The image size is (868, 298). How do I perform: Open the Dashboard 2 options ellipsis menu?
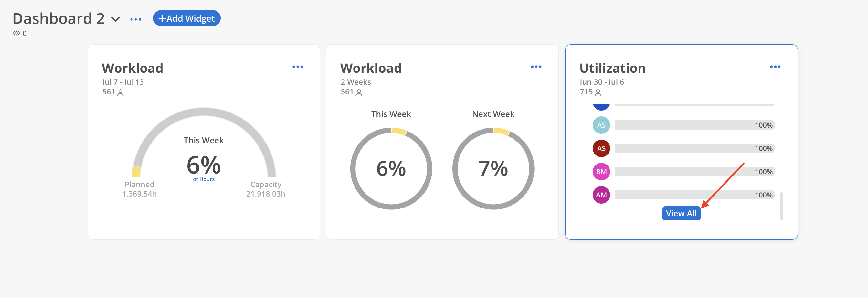(x=136, y=19)
